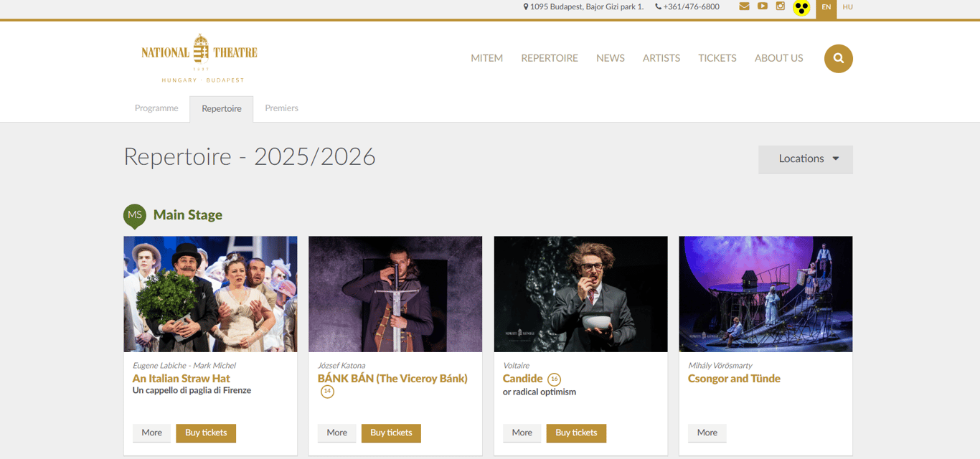Open Csongor and Tünde title link
980x459 pixels.
(734, 379)
